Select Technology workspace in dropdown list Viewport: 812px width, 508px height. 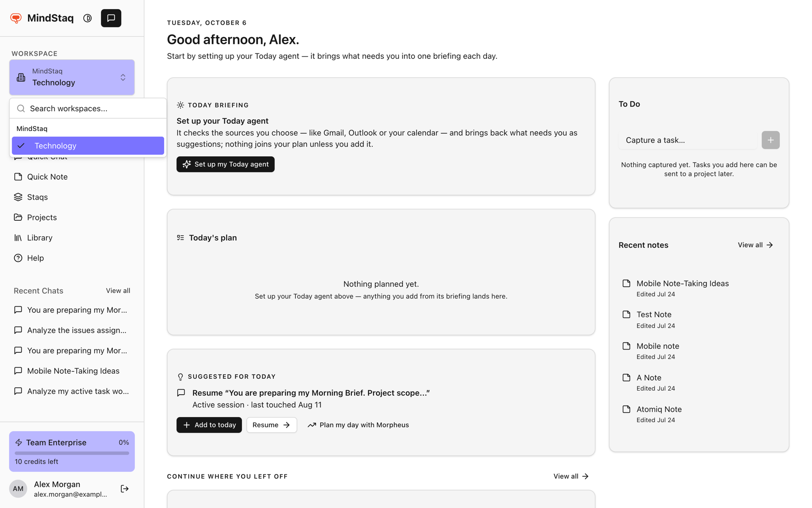88,146
